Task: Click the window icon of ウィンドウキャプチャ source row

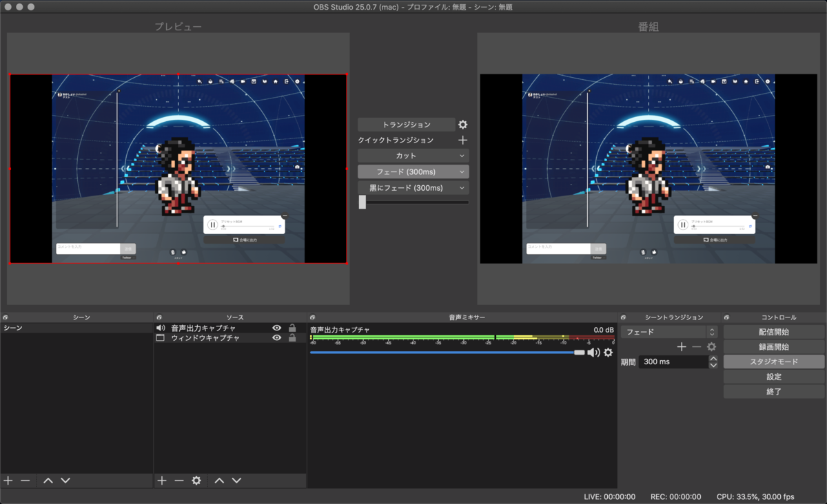Action: [x=161, y=338]
